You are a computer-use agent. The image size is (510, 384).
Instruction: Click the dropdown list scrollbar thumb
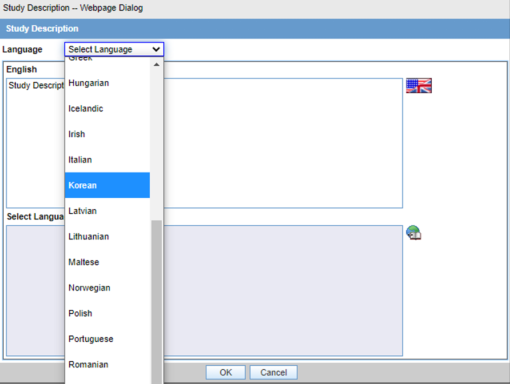click(x=156, y=302)
